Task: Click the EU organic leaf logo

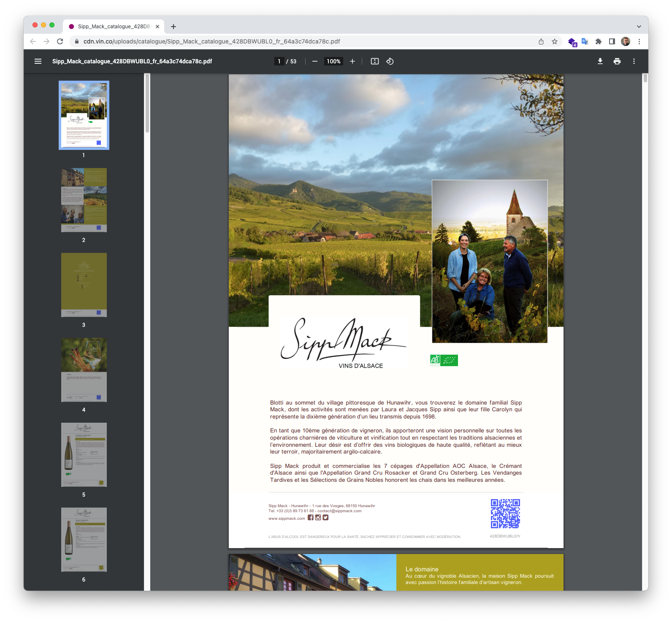Action: tap(449, 360)
